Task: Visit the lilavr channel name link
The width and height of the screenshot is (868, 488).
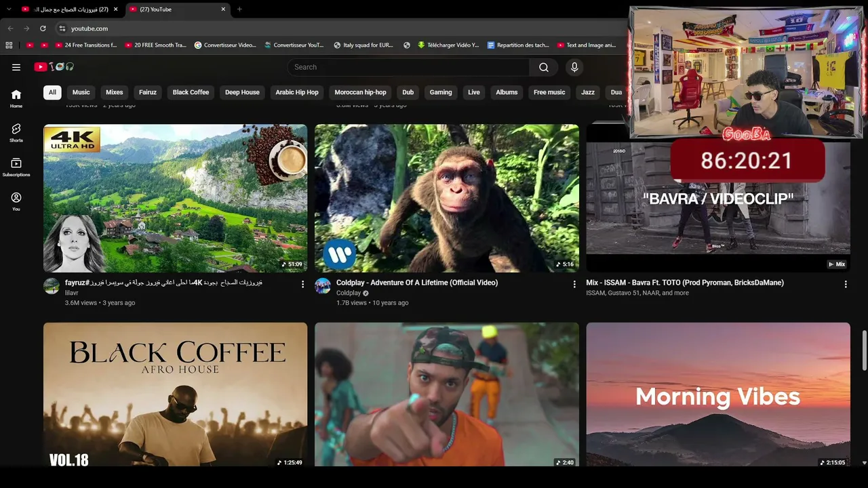Action: point(72,293)
